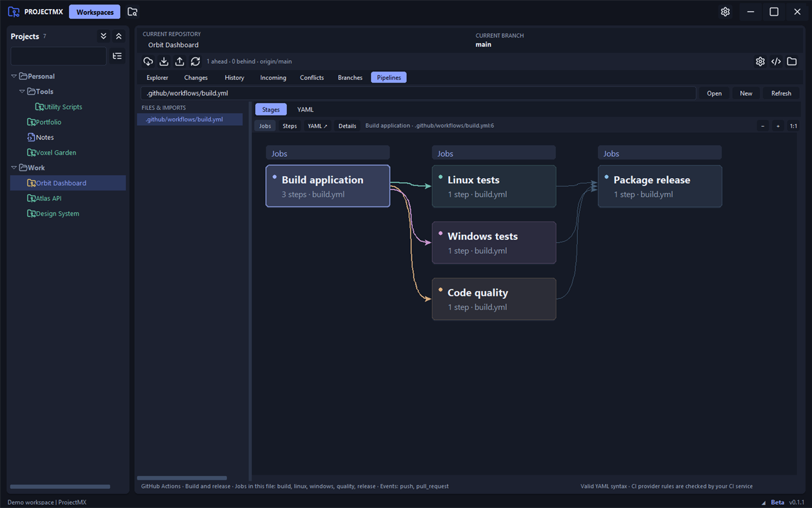Click the workflow path input field

418,93
